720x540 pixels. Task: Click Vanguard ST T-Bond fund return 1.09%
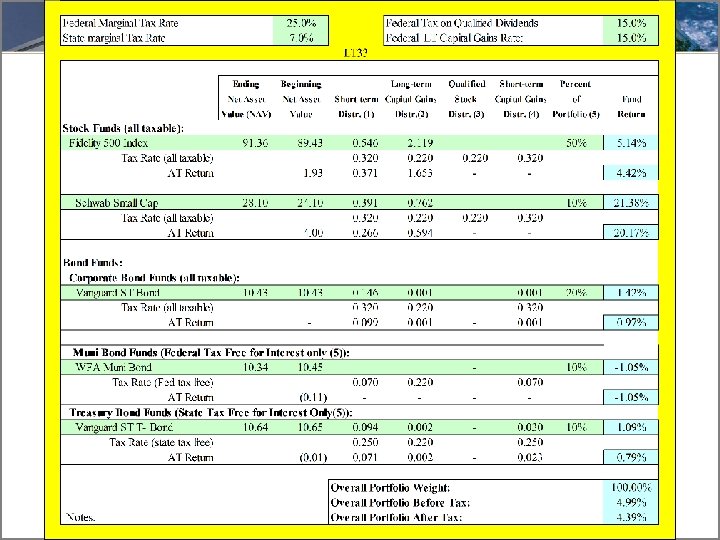(x=631, y=427)
